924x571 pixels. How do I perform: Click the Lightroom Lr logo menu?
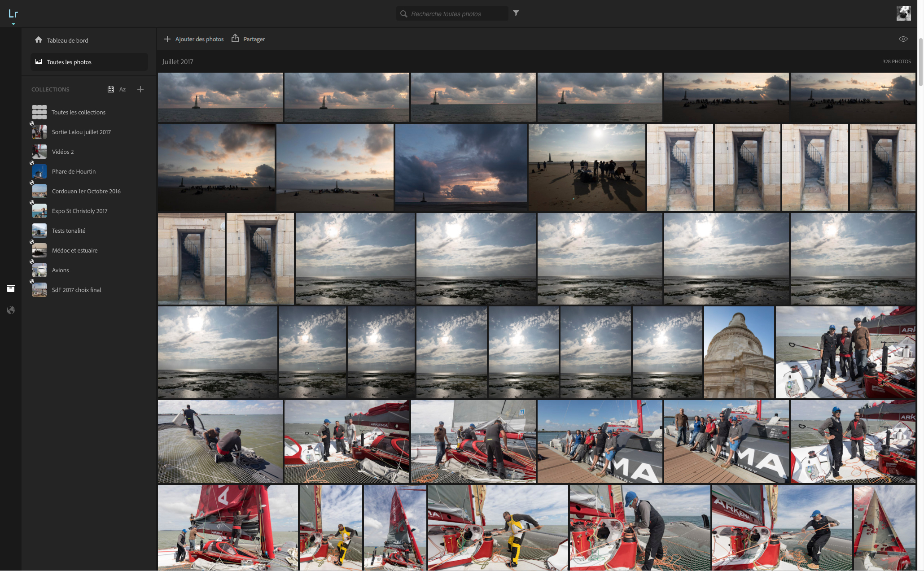pos(13,14)
